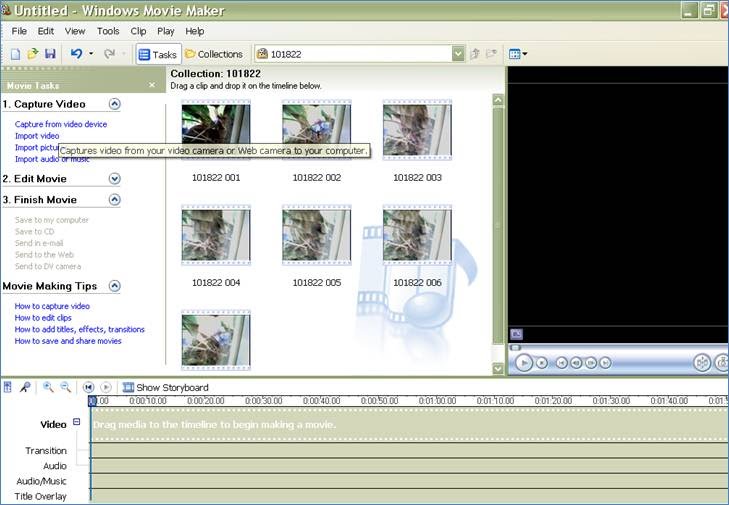Select clip thumbnail 101822 003

417,130
